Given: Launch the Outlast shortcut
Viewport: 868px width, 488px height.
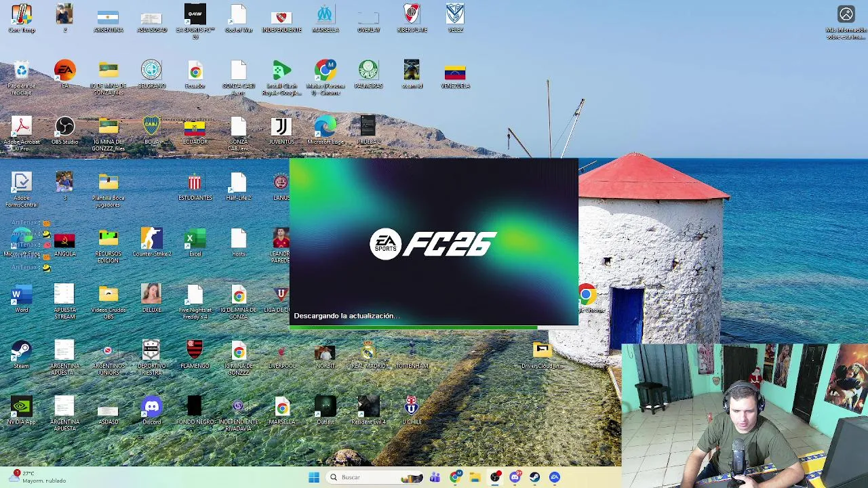Looking at the screenshot, I should point(325,411).
